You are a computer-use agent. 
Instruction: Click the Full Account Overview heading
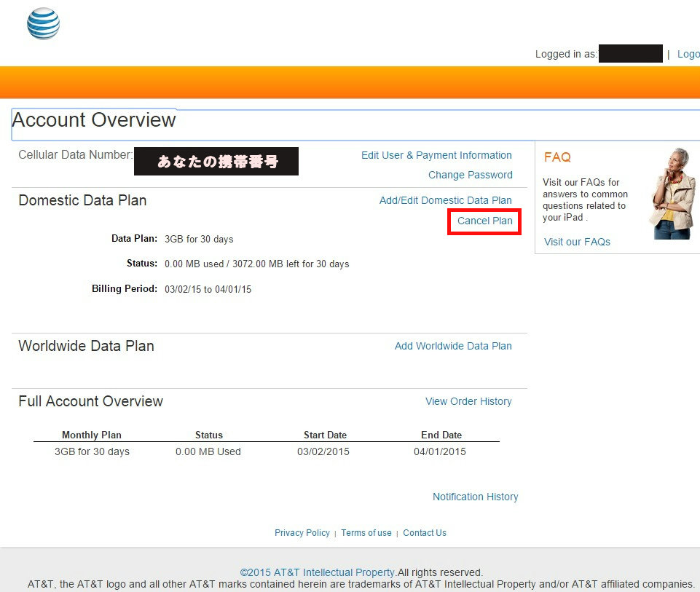(x=90, y=401)
